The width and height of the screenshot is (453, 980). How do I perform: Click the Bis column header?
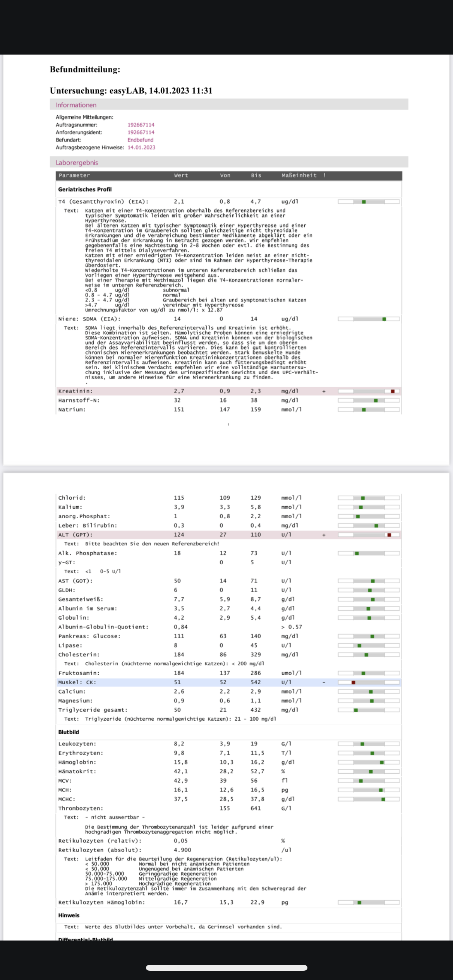[x=256, y=175]
